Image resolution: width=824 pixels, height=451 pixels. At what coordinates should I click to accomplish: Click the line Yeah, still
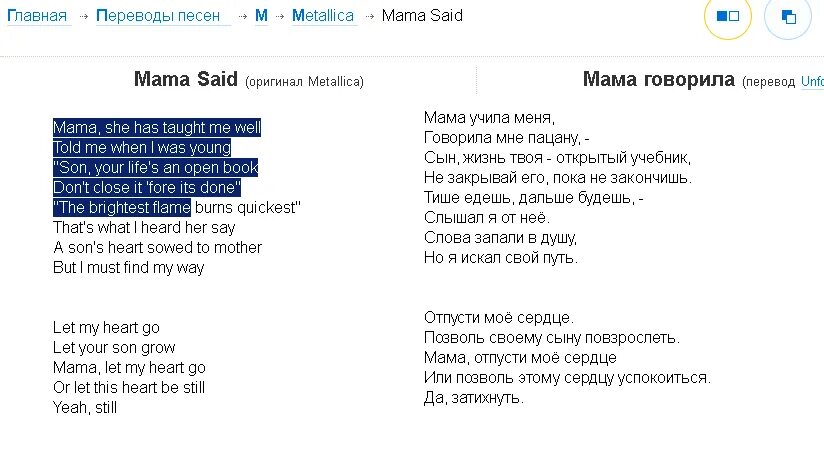point(85,407)
